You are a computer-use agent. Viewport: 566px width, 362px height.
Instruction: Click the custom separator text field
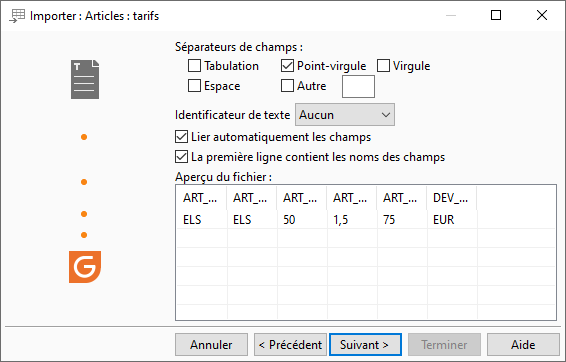pos(358,86)
